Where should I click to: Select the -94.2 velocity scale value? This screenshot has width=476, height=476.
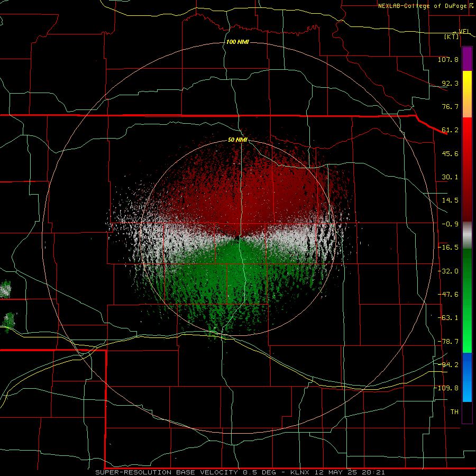(448, 365)
